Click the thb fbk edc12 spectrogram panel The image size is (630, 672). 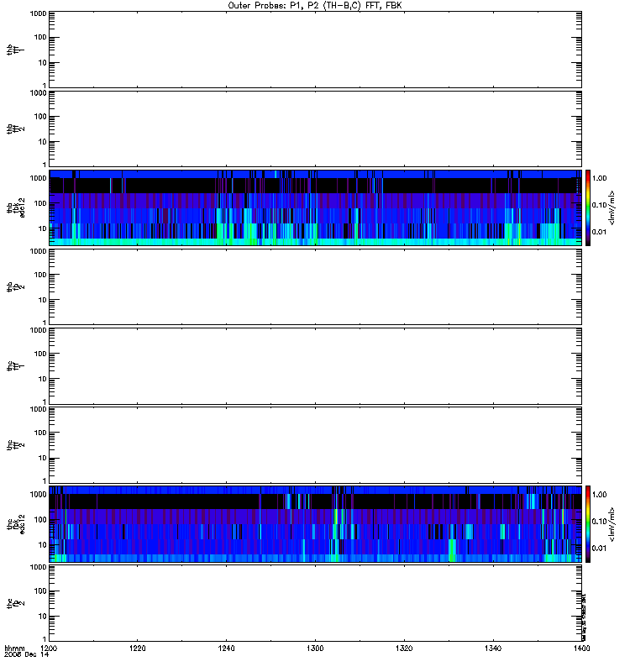tap(316, 207)
